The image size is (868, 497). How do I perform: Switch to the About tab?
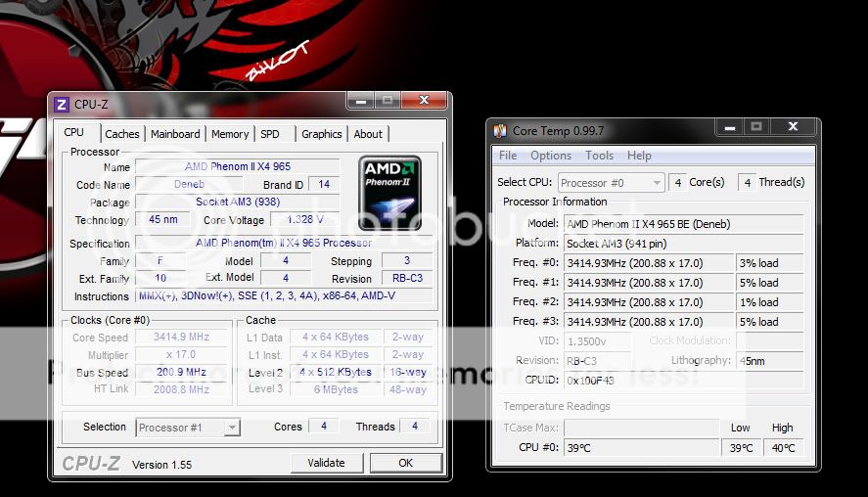(368, 134)
